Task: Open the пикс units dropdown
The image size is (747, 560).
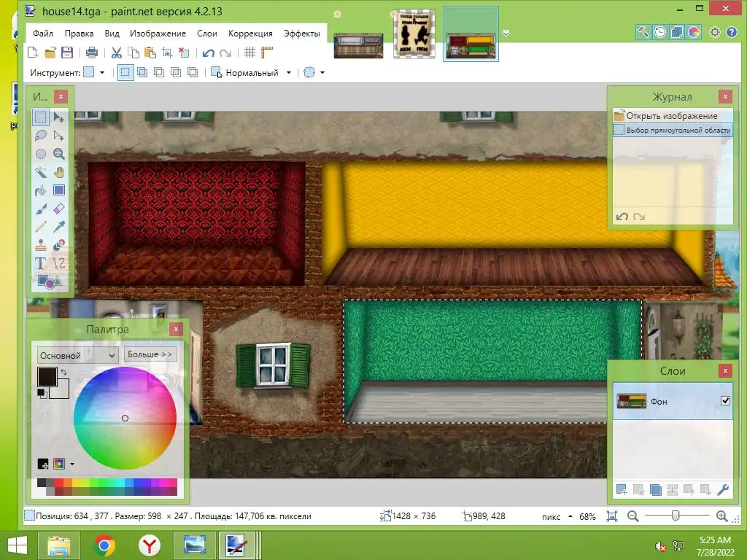Action: pos(557,517)
